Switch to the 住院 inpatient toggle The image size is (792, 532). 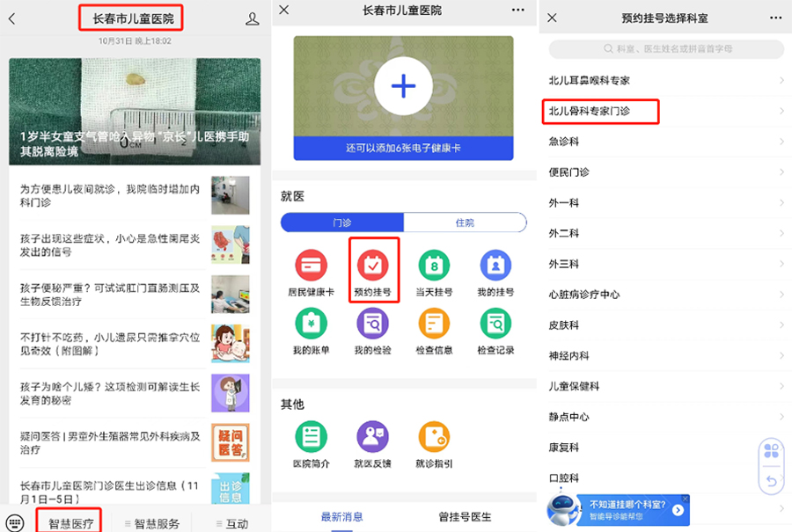pos(465,222)
